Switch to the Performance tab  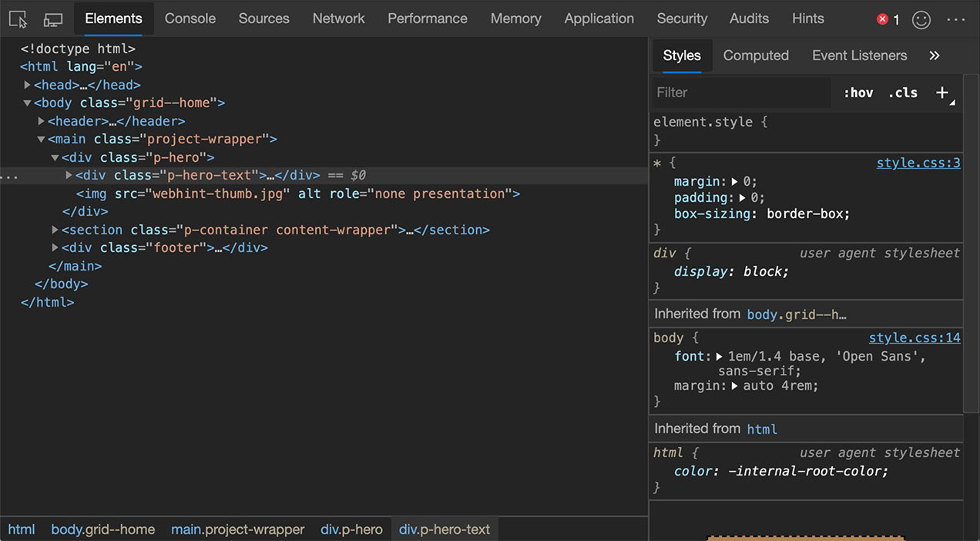[428, 18]
